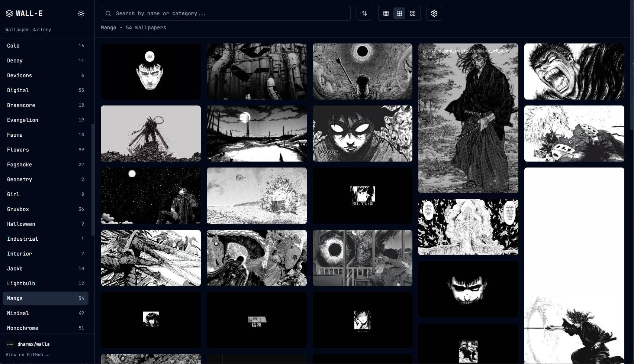Open the settings gear
The image size is (634, 364).
(x=434, y=13)
